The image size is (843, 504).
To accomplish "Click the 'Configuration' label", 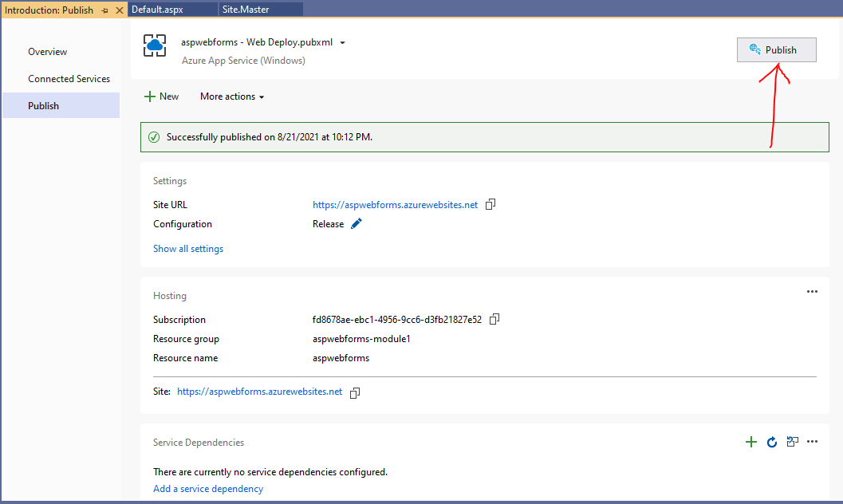I will pos(183,224).
